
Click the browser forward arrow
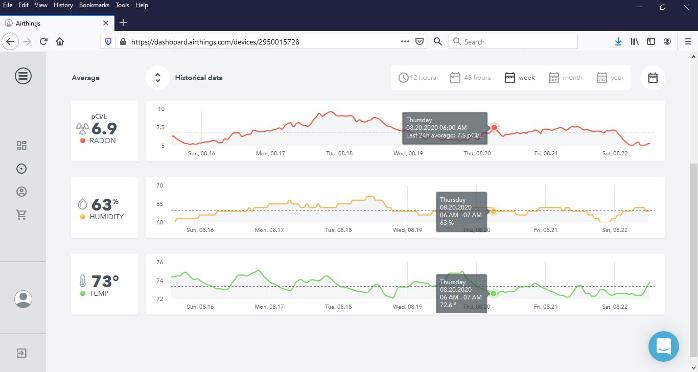(x=27, y=41)
